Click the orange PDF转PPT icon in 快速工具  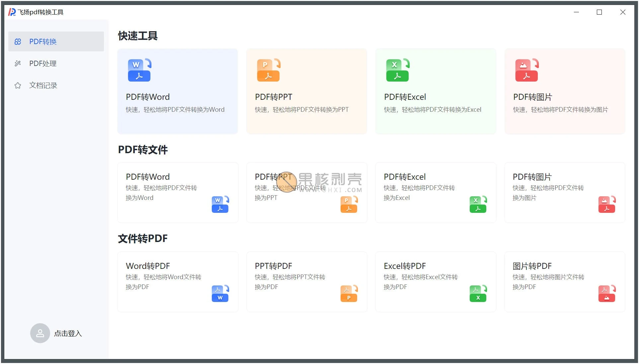tap(268, 70)
